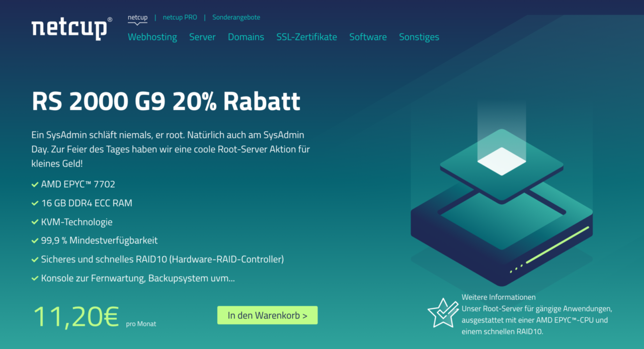Click the checkmark beside Konsole zur Fernwartung

35,279
